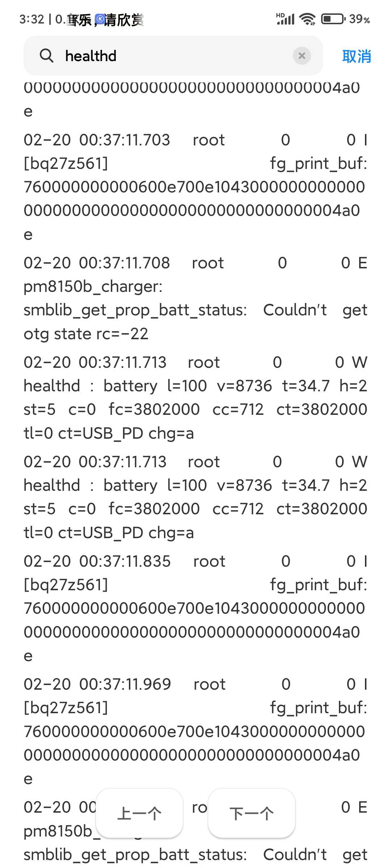Viewport: 391px width, 868px height.
Task: Tap the search magnifier icon
Action: click(46, 56)
